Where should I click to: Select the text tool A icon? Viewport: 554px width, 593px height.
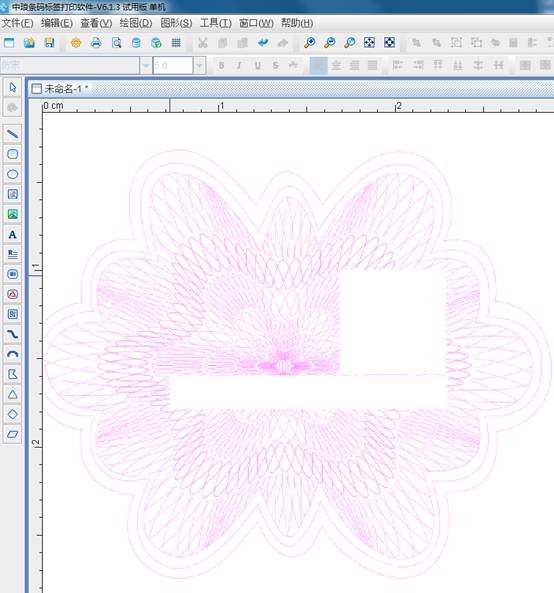(x=12, y=234)
